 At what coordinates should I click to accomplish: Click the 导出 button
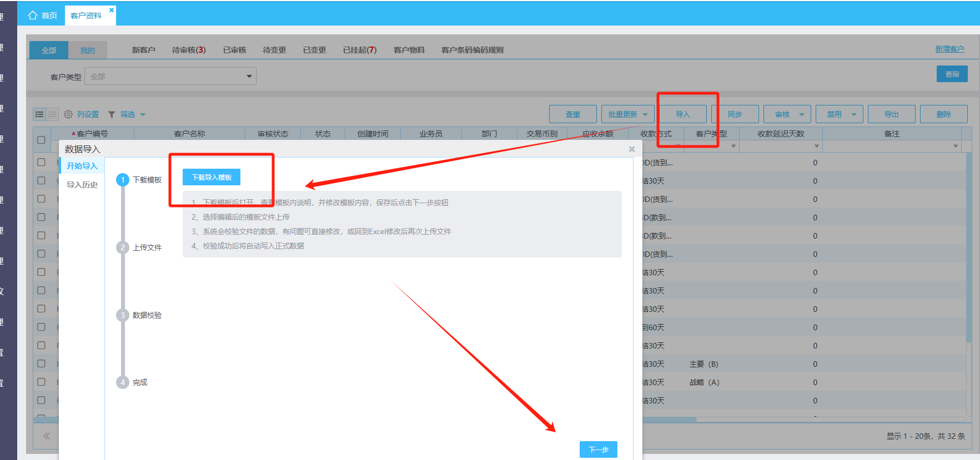click(892, 114)
